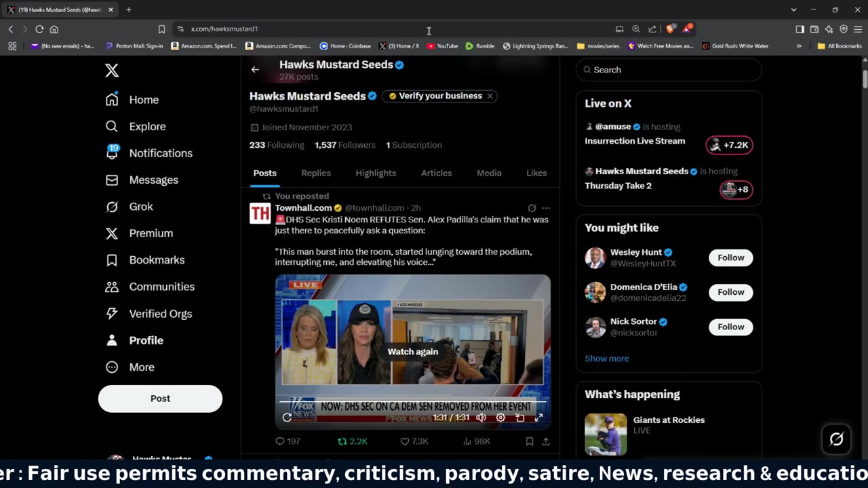Open Grok from the sidebar
The image size is (868, 488).
[x=129, y=206]
